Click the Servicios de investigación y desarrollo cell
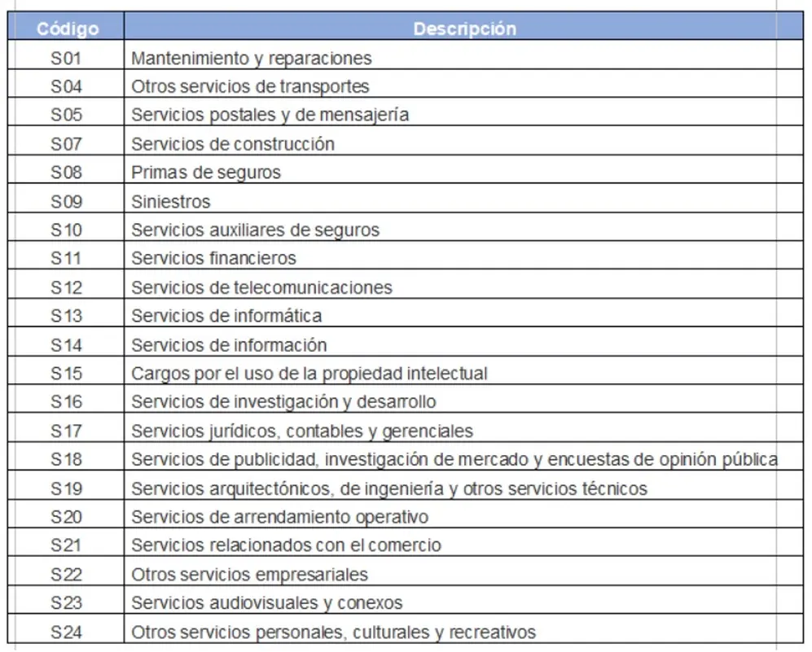The image size is (812, 652). click(x=464, y=399)
